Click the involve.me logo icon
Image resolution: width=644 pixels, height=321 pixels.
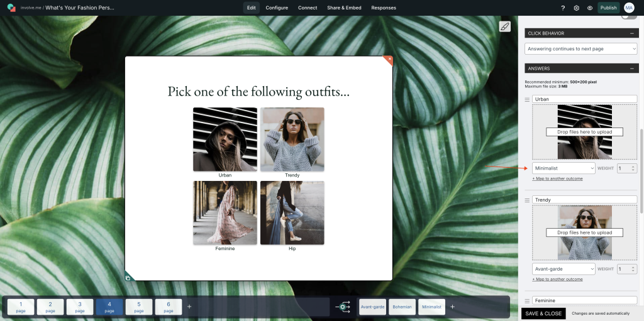click(11, 8)
